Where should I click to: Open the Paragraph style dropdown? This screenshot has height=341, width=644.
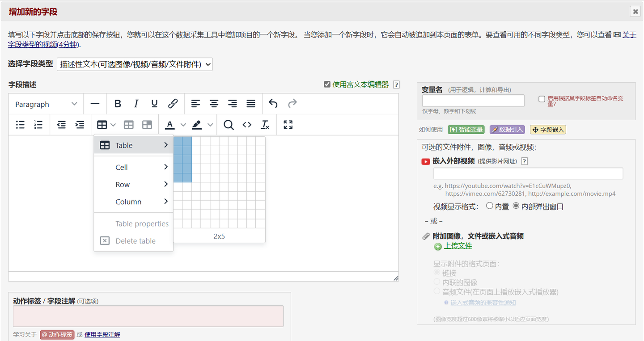click(x=45, y=104)
